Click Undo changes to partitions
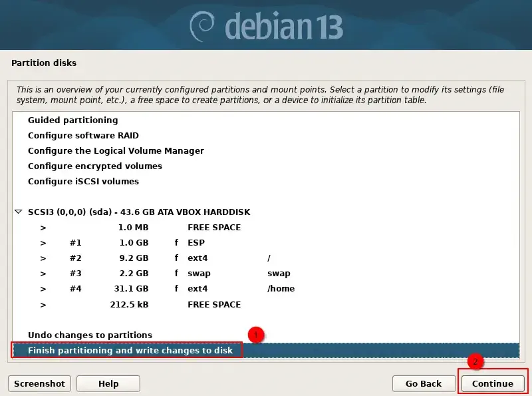Image resolution: width=532 pixels, height=396 pixels. (90, 335)
